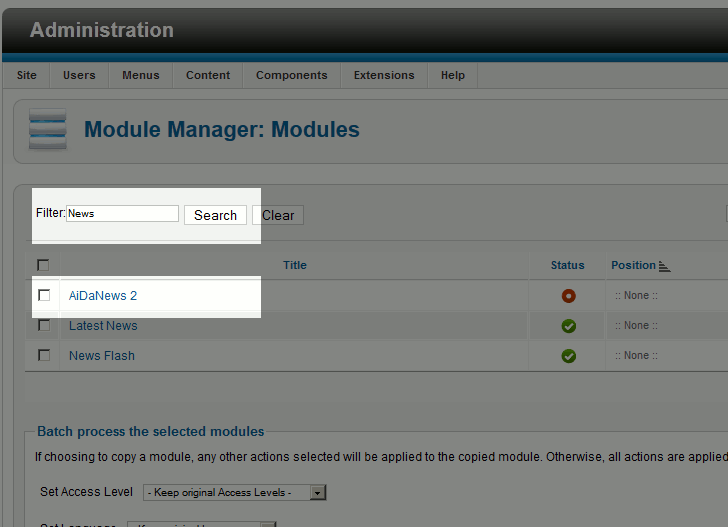The height and width of the screenshot is (527, 728).
Task: Sort modules by the Status column header
Action: [x=567, y=265]
